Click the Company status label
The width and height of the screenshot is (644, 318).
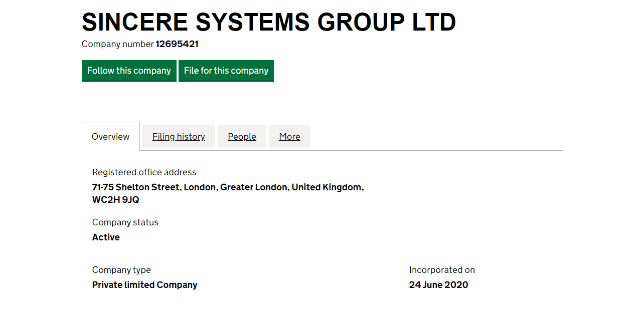tap(125, 222)
